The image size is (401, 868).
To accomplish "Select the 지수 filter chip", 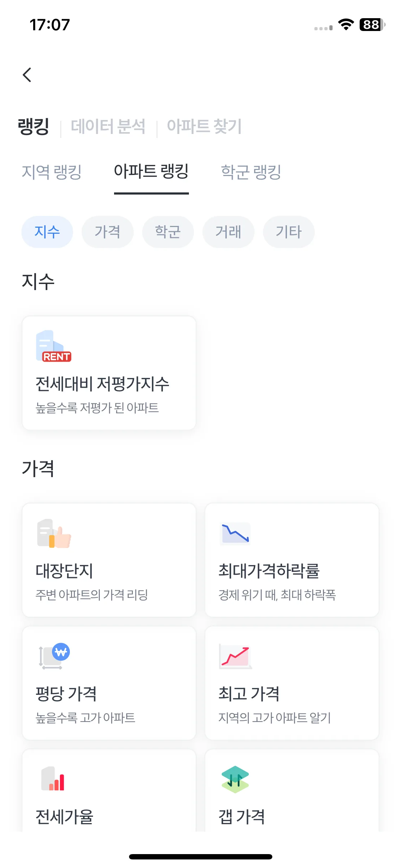I will click(47, 232).
